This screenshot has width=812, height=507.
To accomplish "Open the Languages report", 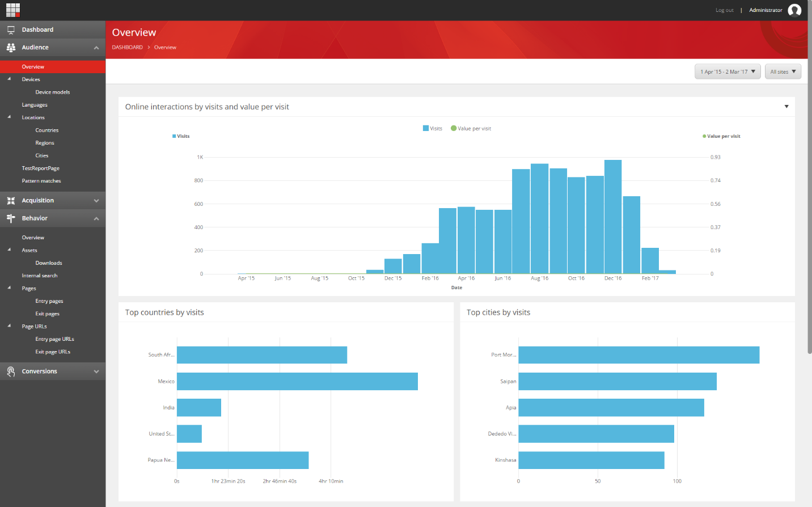I will [x=35, y=105].
